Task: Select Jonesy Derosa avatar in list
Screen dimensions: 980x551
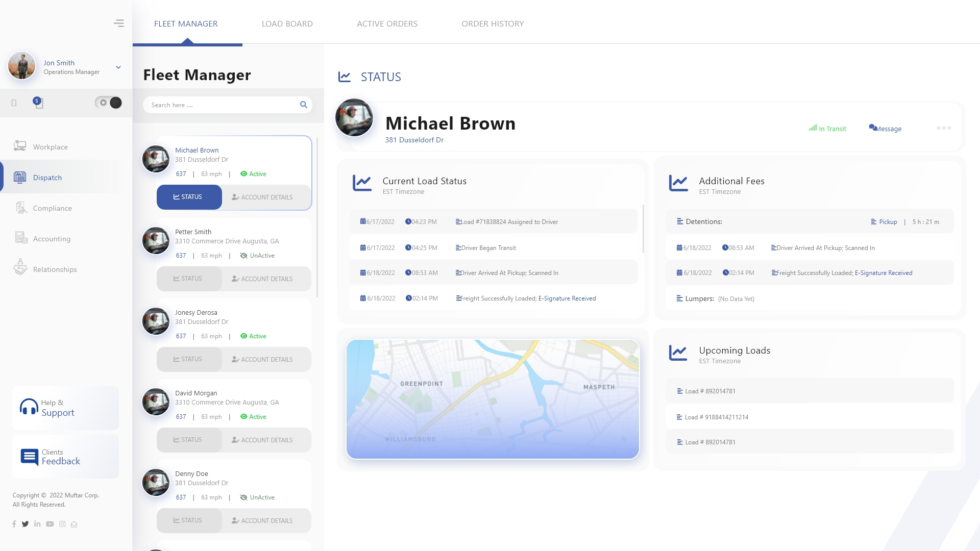Action: pyautogui.click(x=156, y=321)
